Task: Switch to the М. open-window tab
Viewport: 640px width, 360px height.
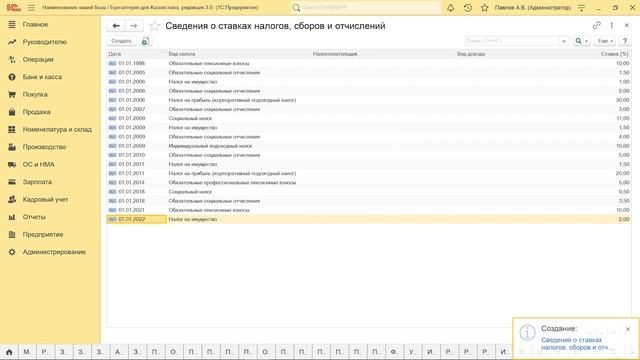Action: 27,352
